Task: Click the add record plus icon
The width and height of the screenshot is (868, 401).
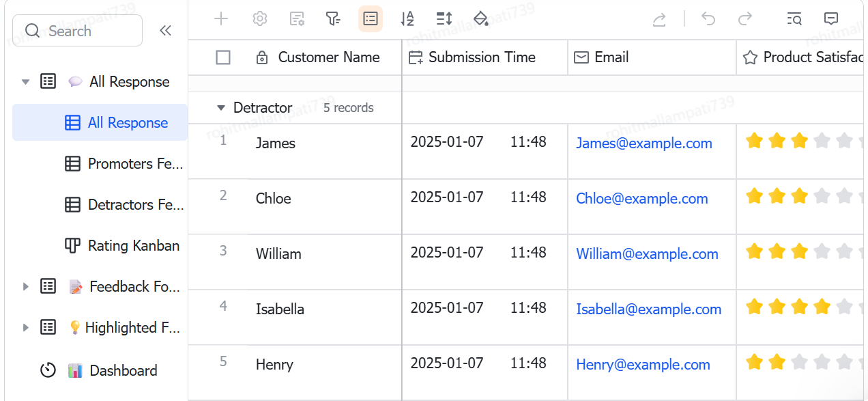Action: pos(221,19)
